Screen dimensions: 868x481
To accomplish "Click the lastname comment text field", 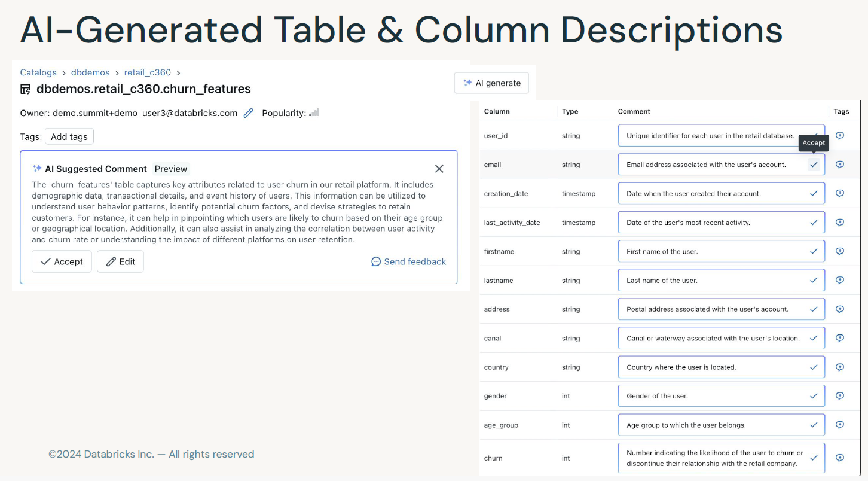I will click(x=711, y=281).
